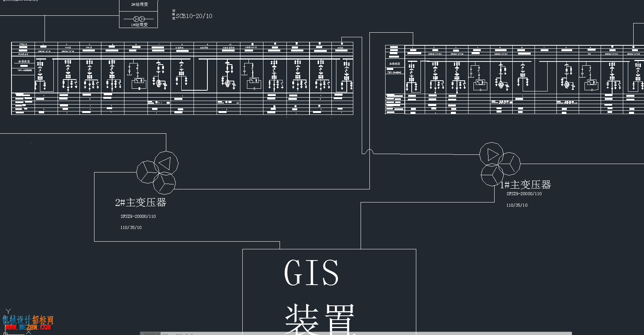The width and height of the screenshot is (644, 335).
Task: Click the large 装置 text
Action: point(320,319)
